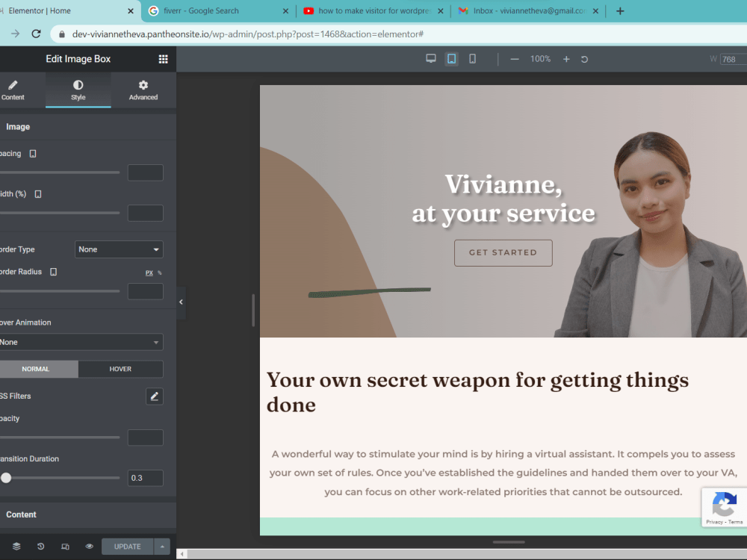Click the Transition Duration 0.3 field

146,478
